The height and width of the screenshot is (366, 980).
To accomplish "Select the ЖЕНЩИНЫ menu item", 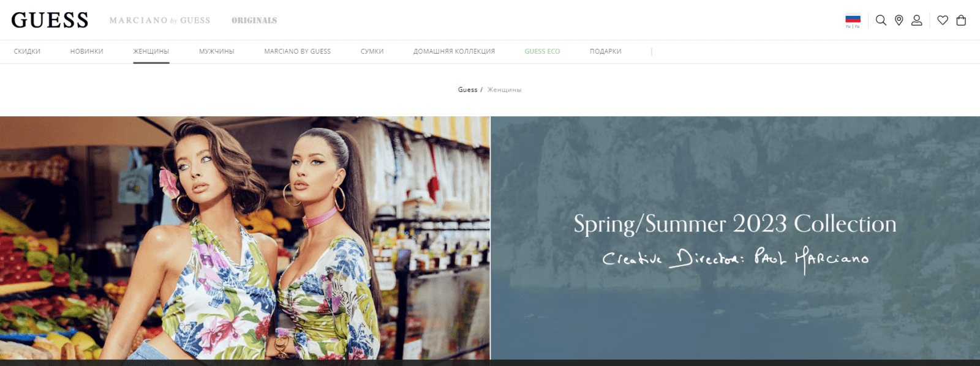I will pyautogui.click(x=151, y=51).
